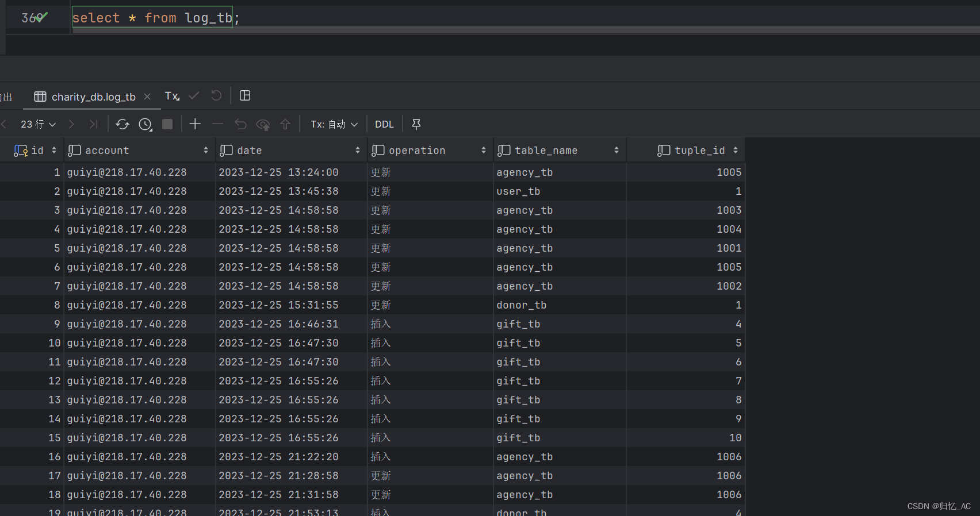
Task: Click the operation column icon
Action: coord(378,151)
